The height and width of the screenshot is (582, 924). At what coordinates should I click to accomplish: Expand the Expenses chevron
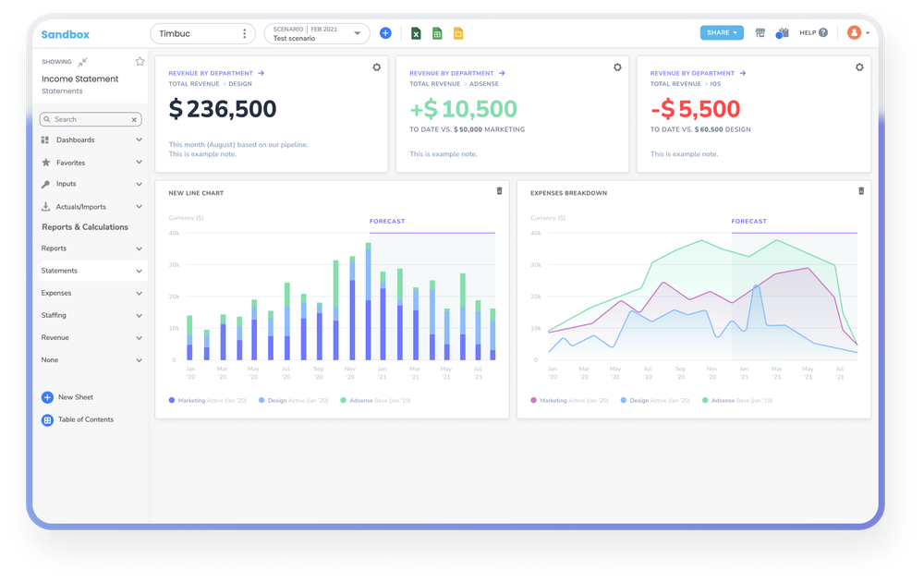pos(140,294)
